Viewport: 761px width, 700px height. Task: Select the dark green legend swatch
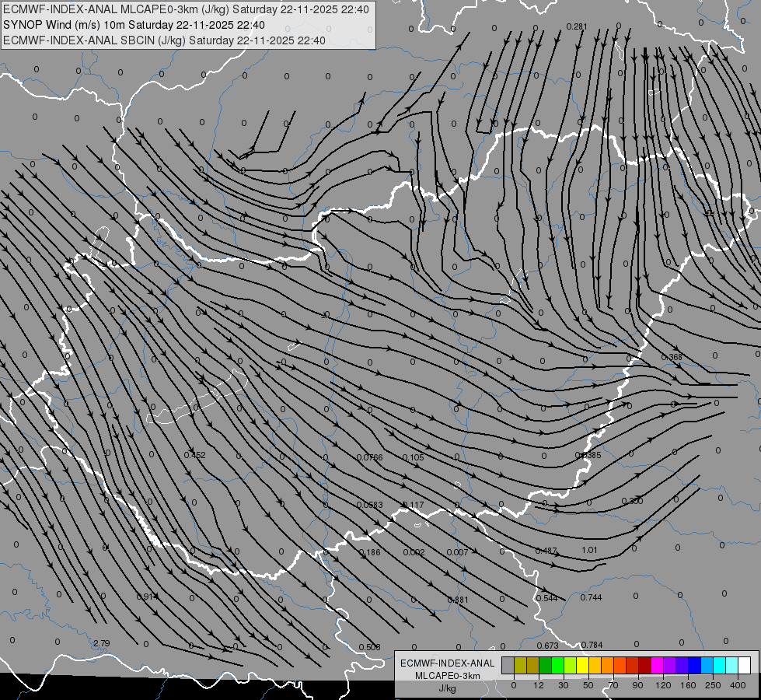546,665
